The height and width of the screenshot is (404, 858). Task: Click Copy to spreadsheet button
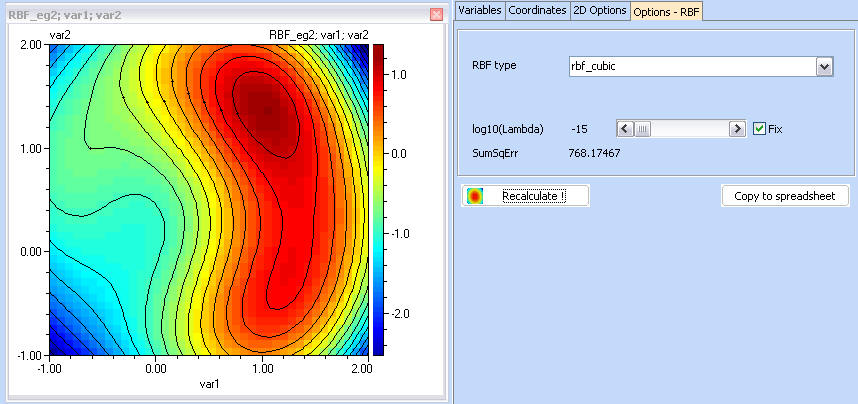(785, 196)
